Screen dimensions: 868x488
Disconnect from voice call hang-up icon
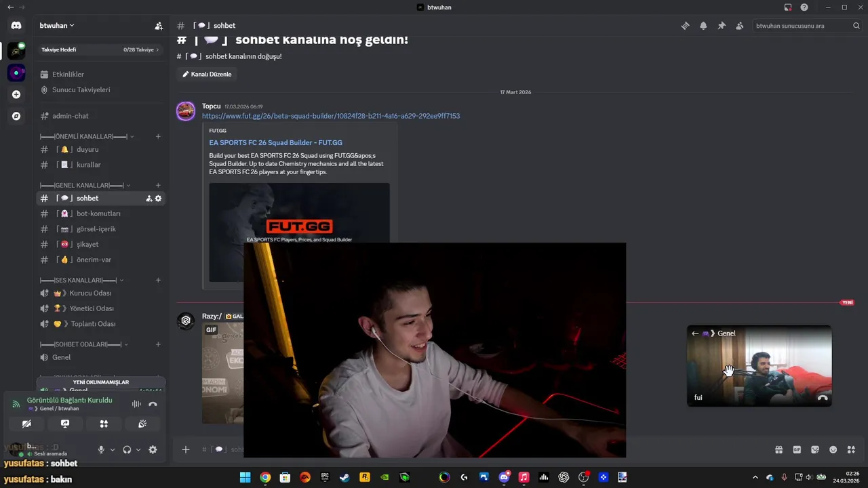tap(153, 404)
